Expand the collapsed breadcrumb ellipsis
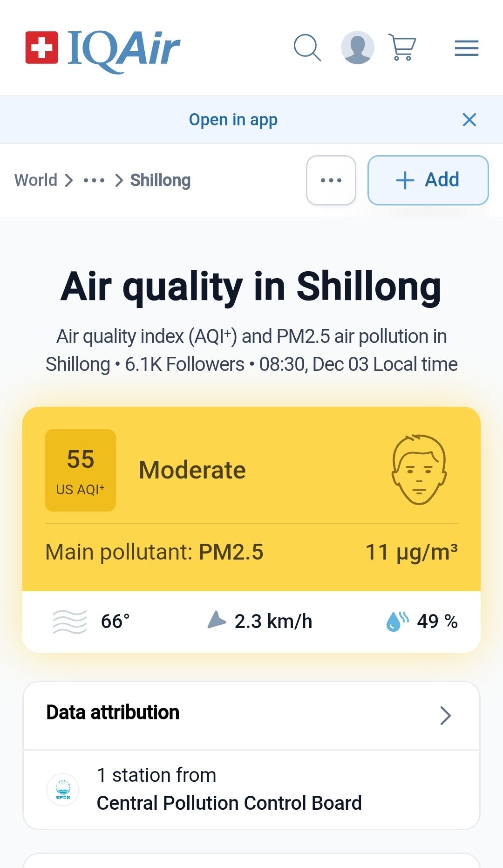 94,180
